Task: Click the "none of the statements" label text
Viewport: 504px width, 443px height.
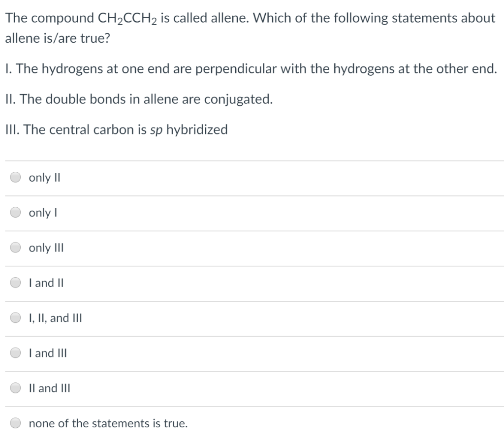Action: [108, 423]
